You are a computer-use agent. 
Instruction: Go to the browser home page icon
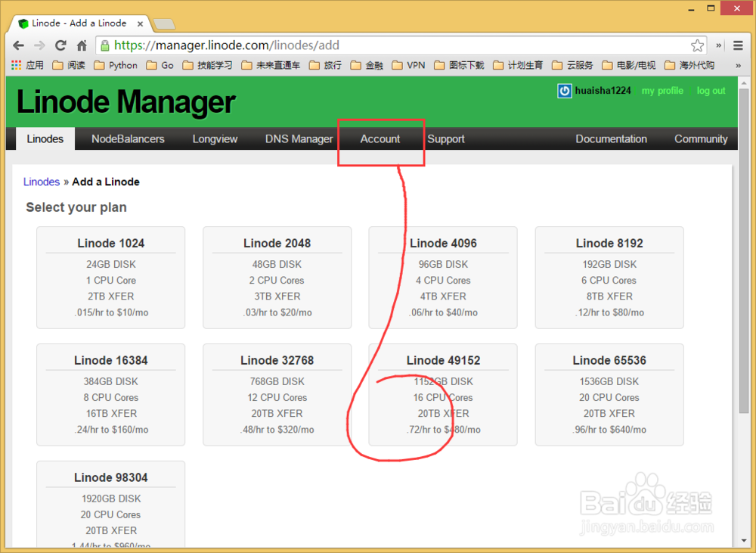pyautogui.click(x=82, y=45)
